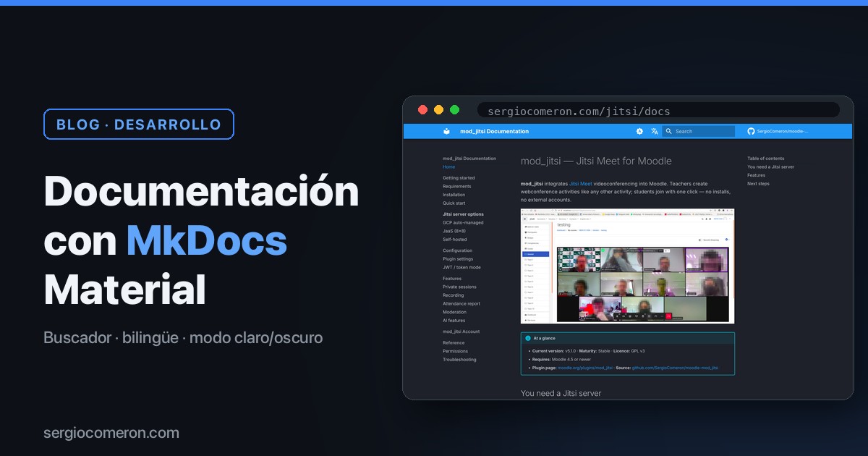Open Private sessions page
Screen dimensions: 868x456
(x=459, y=287)
